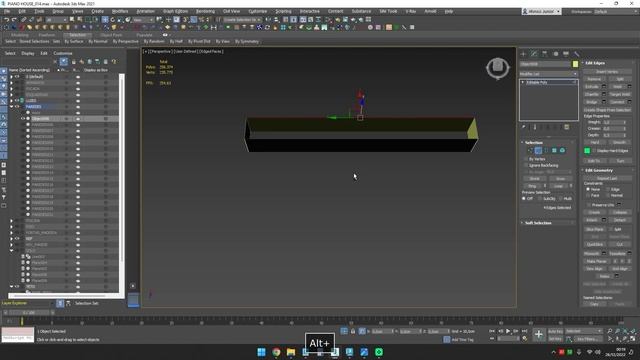Image resolution: width=640 pixels, height=360 pixels.
Task: Switch to Vertex sub-object level
Action: (530, 151)
